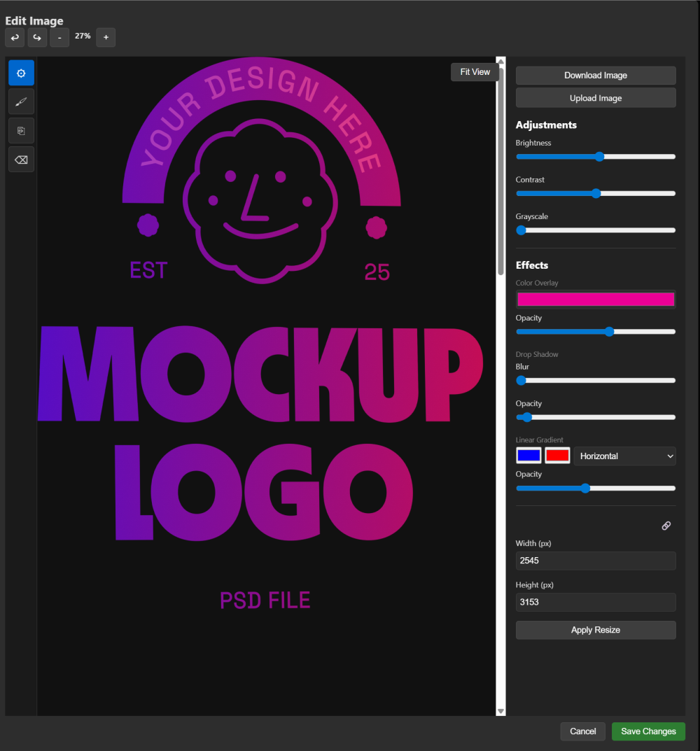Click Download Image button
Viewport: 700px width, 751px height.
click(596, 76)
